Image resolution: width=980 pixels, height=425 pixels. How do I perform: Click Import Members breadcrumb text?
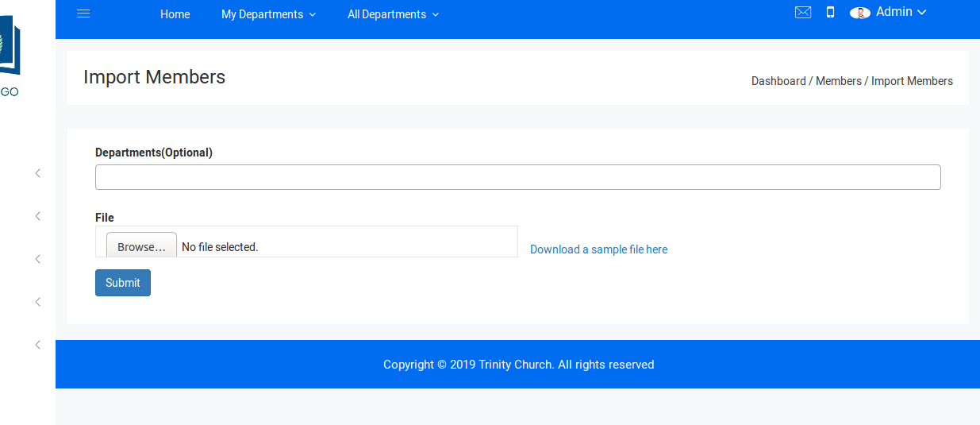912,81
